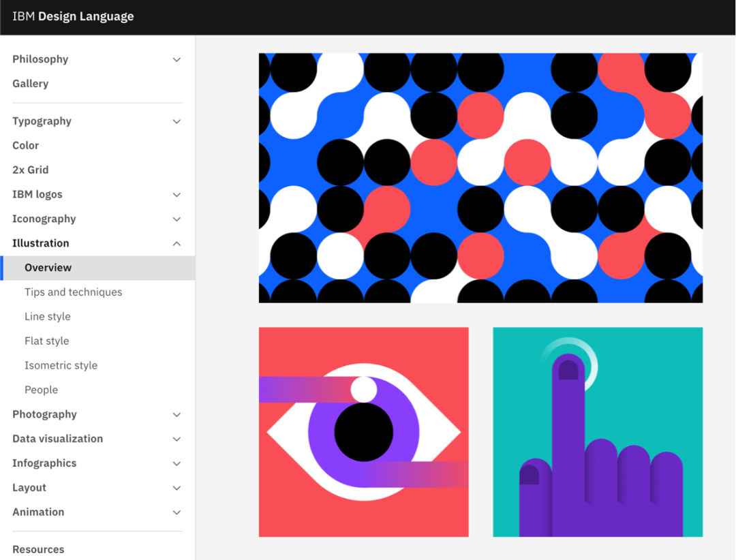
Task: Select Photography in the sidebar
Action: [x=44, y=414]
